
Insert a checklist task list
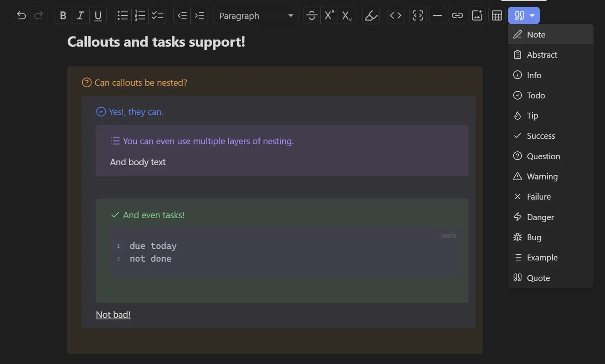[157, 16]
